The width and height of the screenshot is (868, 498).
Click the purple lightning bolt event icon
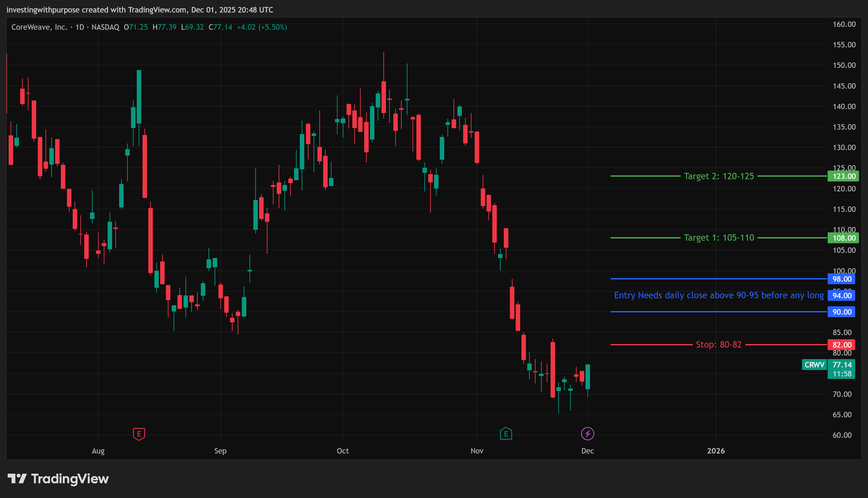[587, 434]
